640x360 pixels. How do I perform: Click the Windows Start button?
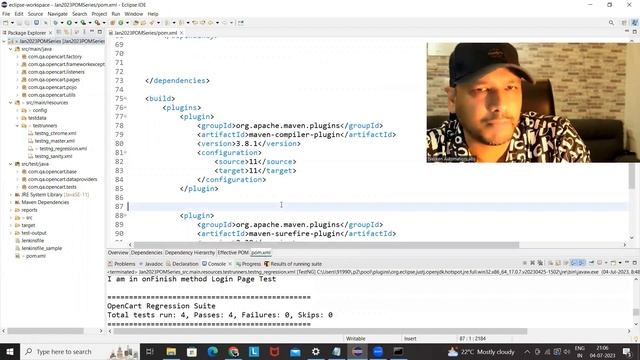pyautogui.click(x=10, y=351)
